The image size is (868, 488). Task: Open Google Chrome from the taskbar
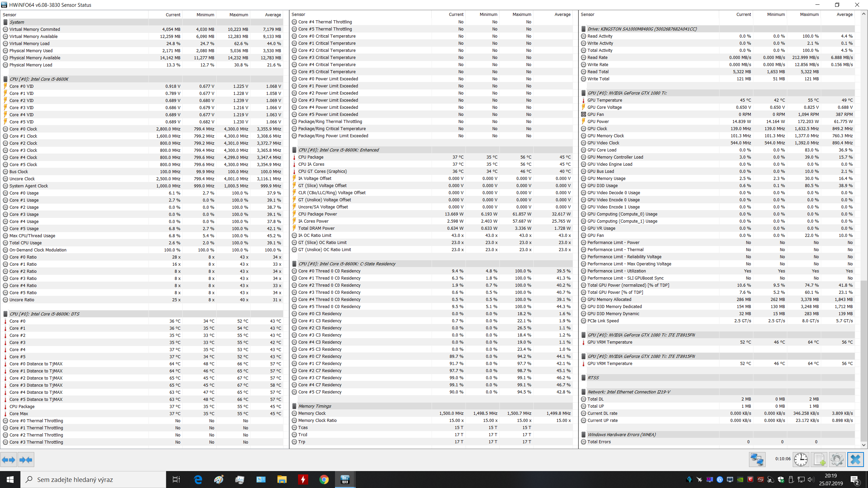pyautogui.click(x=324, y=480)
